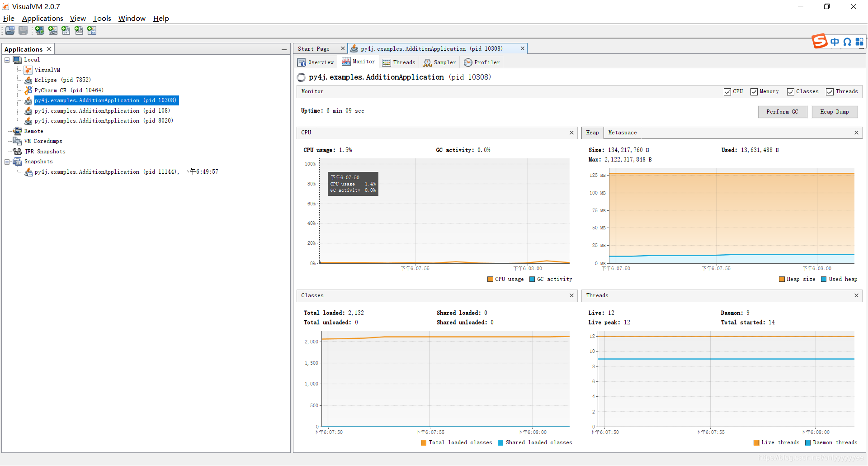Collapse the Local tree node
The image size is (868, 466).
[x=7, y=60]
